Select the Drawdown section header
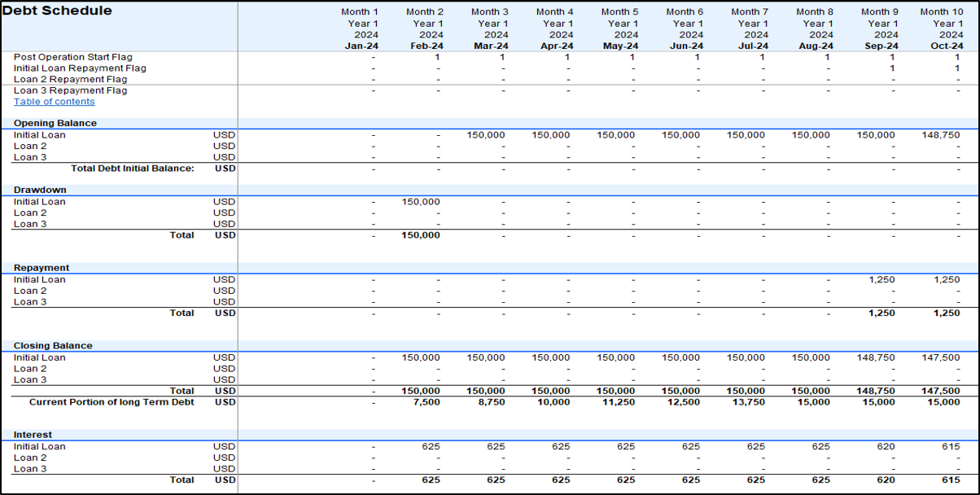980x495 pixels. (x=40, y=190)
